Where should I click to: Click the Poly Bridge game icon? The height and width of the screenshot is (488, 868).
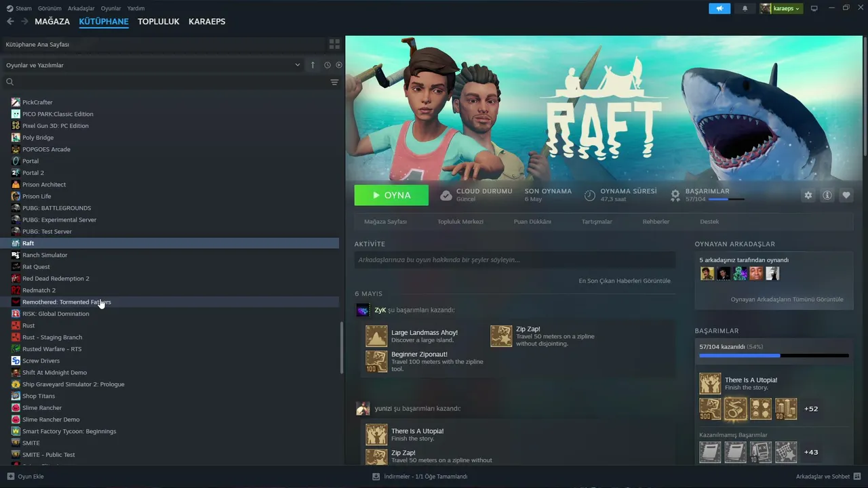(16, 138)
